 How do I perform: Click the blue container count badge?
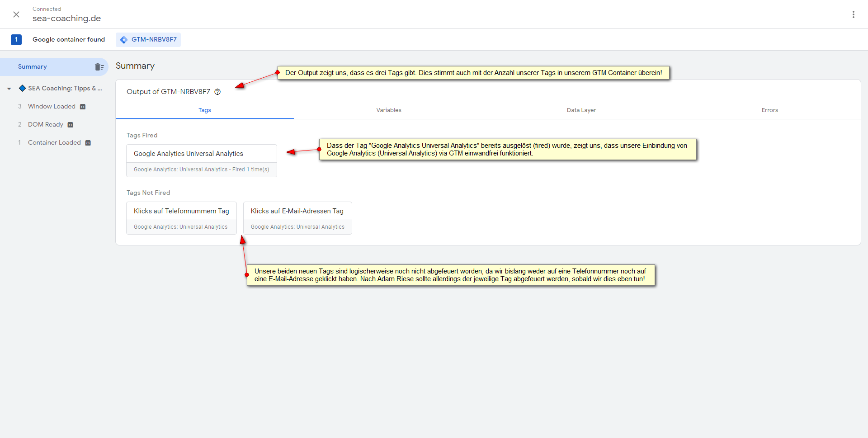point(16,40)
